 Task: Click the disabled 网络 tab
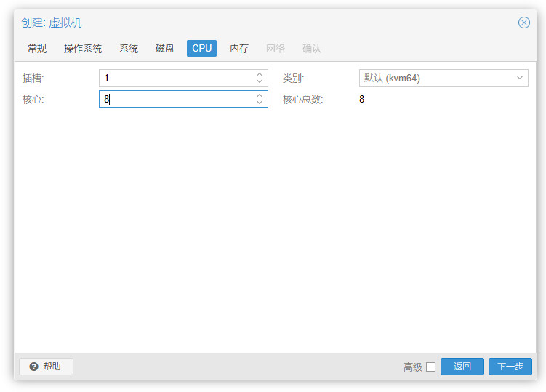tap(275, 48)
